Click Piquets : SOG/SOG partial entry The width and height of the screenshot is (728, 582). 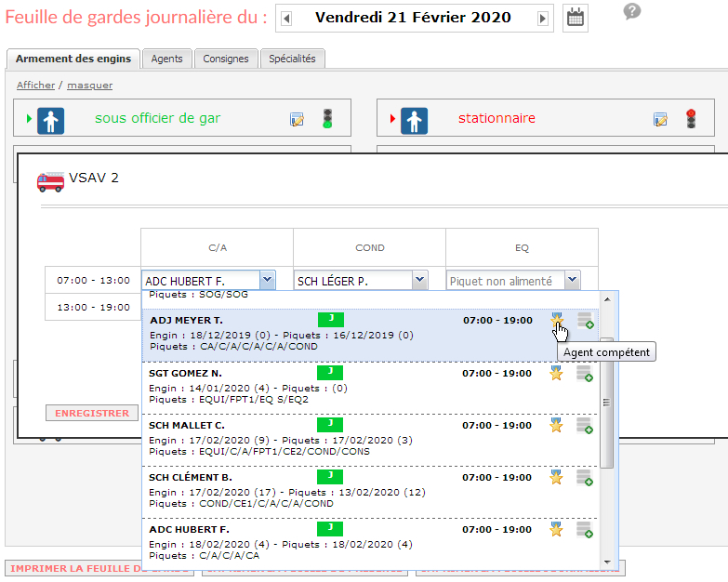[x=199, y=294]
